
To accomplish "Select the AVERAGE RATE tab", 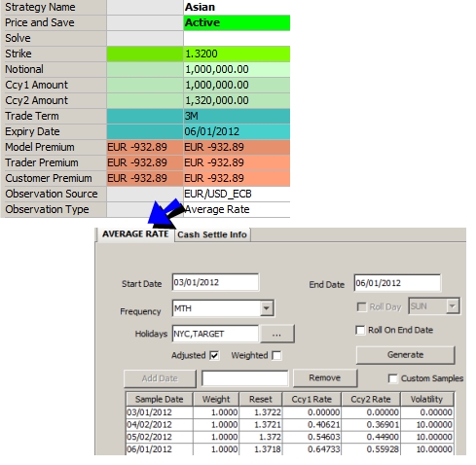I will point(135,234).
